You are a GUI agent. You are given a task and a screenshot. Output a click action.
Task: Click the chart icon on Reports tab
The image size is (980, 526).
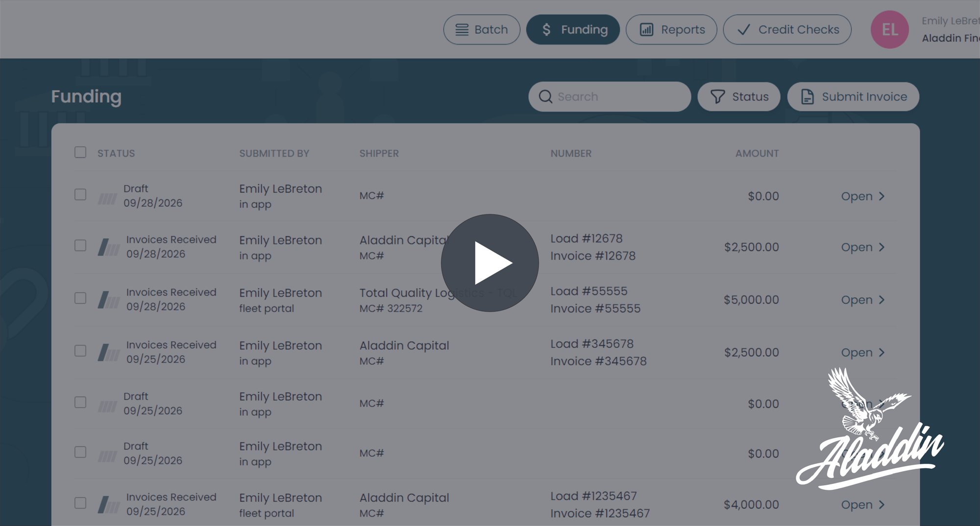646,29
